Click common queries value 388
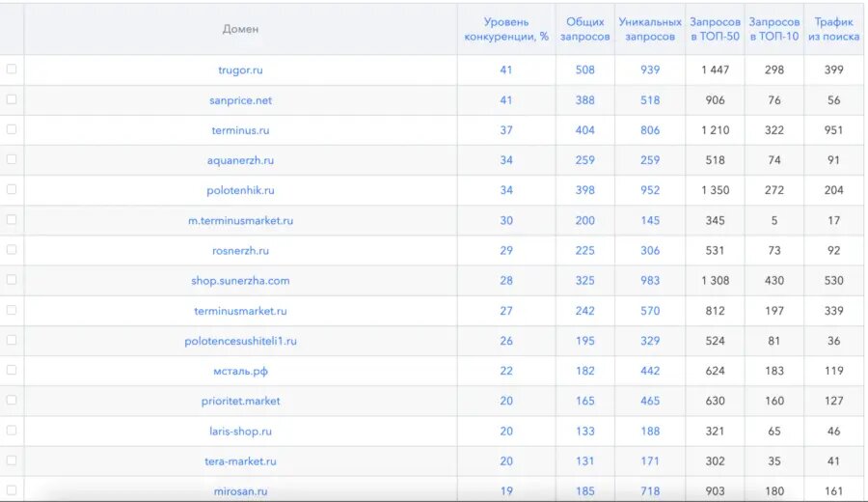The height and width of the screenshot is (502, 868). [x=584, y=100]
